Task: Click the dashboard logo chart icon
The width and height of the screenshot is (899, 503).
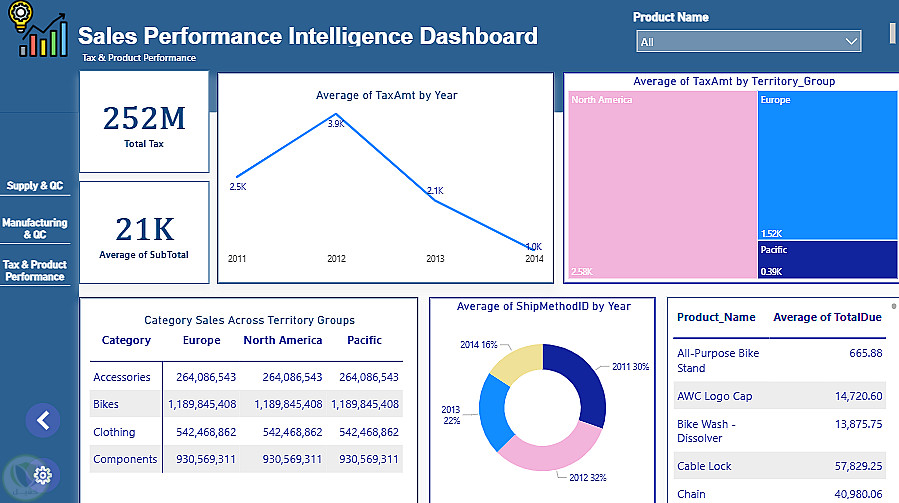Action: [39, 35]
